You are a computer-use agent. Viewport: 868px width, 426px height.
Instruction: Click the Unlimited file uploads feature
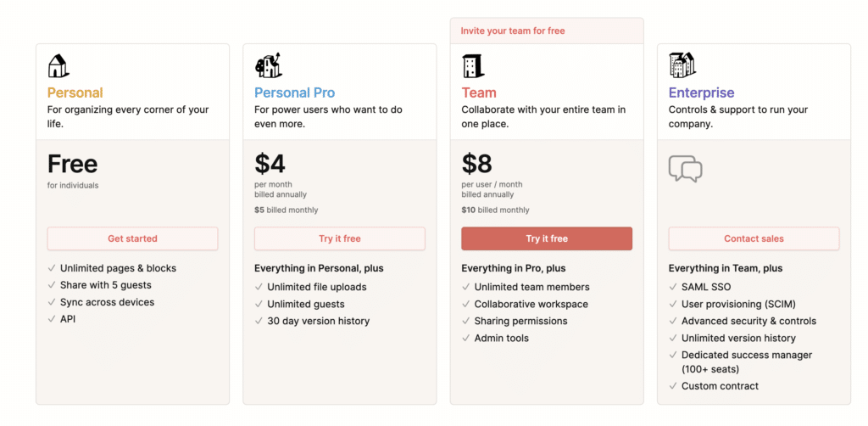click(x=317, y=287)
